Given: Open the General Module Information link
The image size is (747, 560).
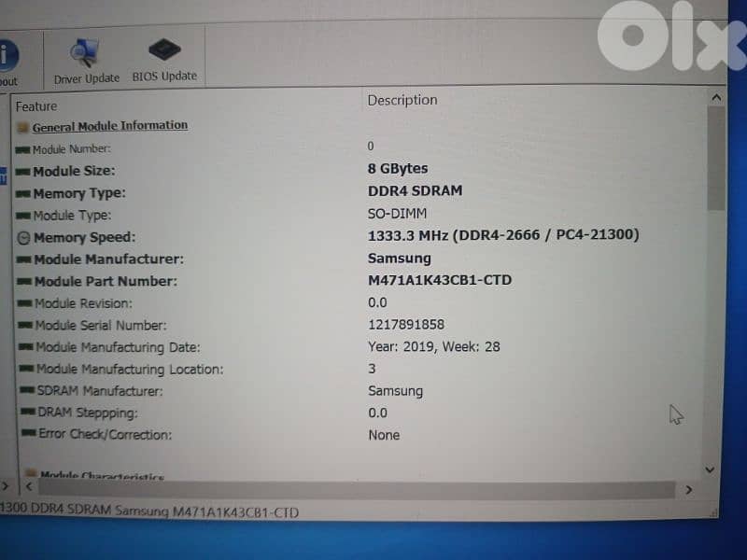Looking at the screenshot, I should tap(109, 125).
